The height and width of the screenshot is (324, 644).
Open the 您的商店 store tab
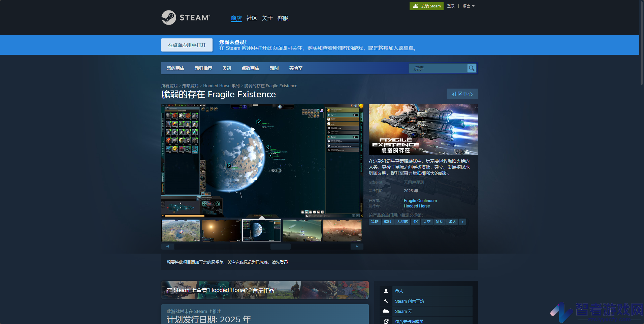click(175, 68)
